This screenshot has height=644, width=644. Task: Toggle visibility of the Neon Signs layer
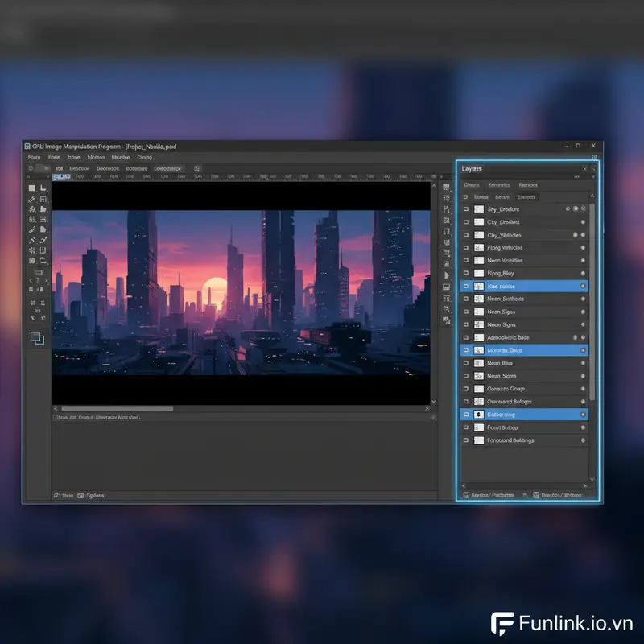(465, 324)
